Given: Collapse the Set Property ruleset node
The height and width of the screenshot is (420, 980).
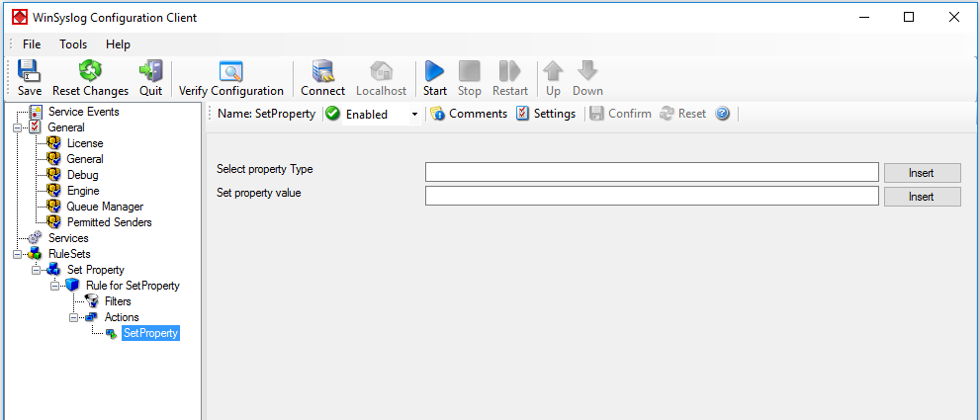Looking at the screenshot, I should 36,270.
